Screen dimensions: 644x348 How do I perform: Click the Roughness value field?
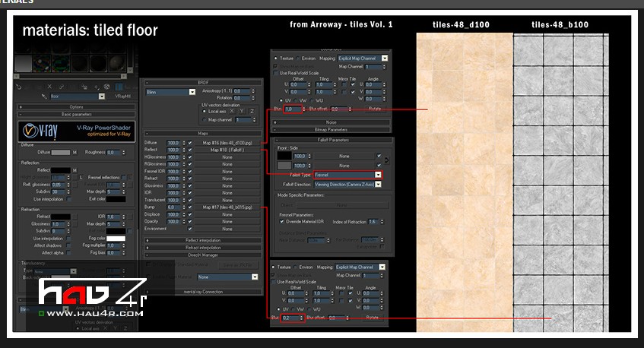114,152
